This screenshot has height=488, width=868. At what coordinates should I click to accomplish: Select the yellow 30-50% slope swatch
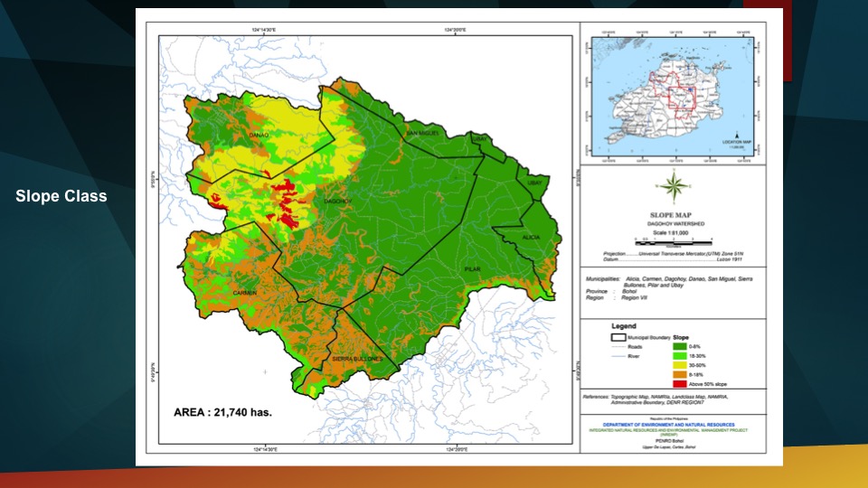pyautogui.click(x=683, y=364)
